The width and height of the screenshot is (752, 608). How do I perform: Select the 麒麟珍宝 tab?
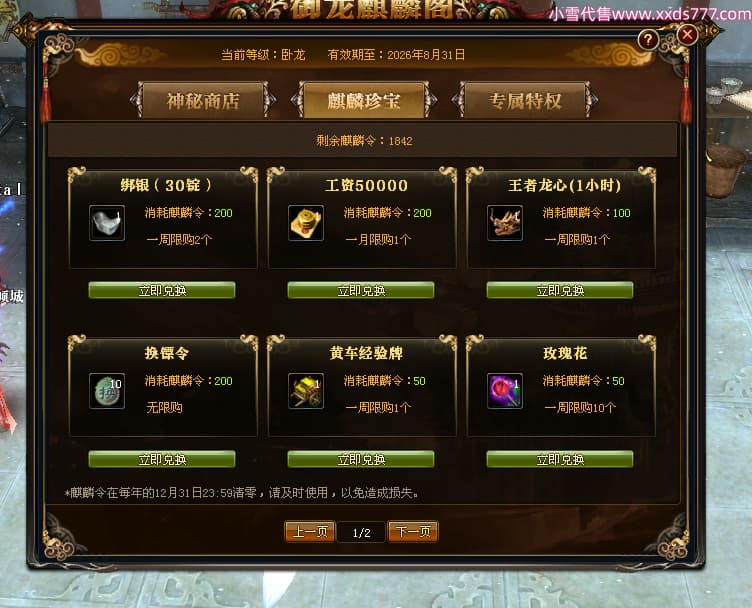tap(364, 100)
